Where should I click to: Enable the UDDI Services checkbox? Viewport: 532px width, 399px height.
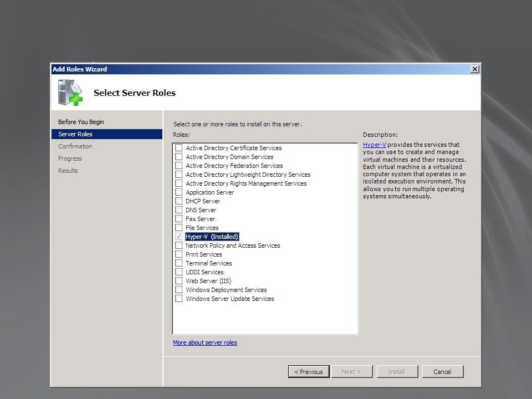point(179,272)
